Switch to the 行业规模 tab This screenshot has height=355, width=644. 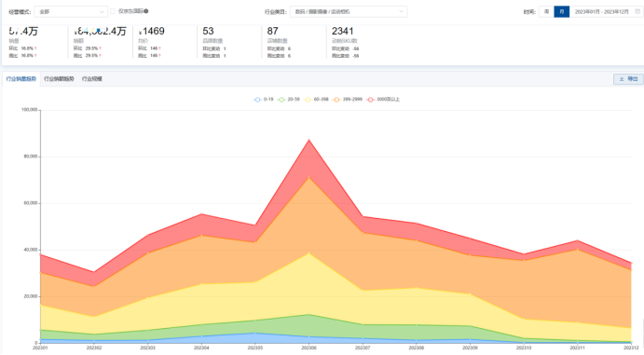(x=92, y=79)
